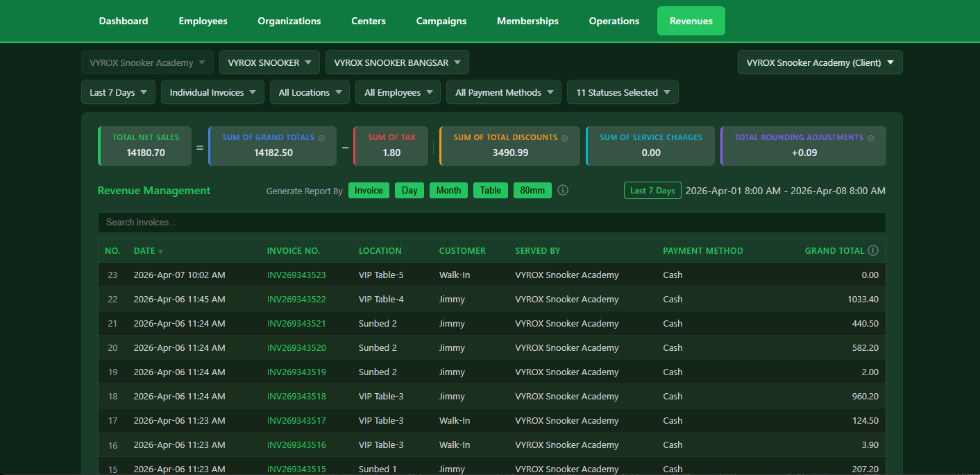This screenshot has width=980, height=475.
Task: Navigate to the Memberships section
Action: point(527,21)
